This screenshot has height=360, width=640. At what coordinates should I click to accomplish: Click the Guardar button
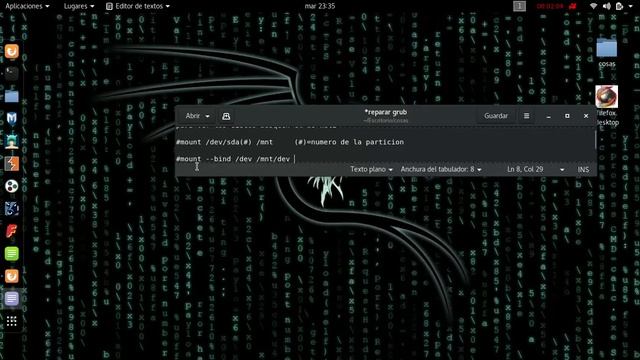coord(496,116)
